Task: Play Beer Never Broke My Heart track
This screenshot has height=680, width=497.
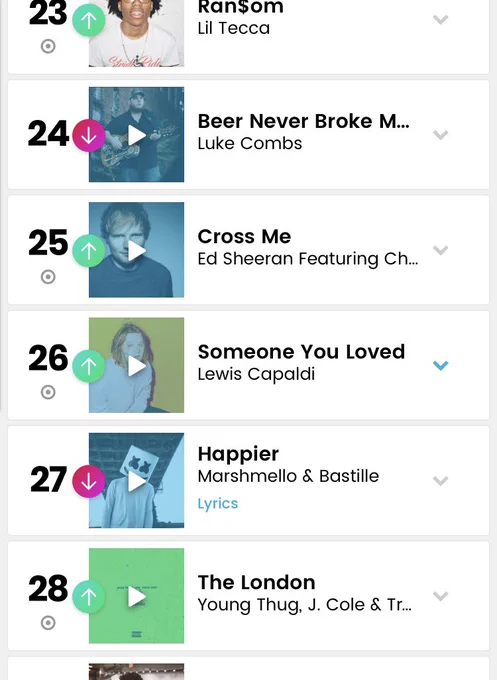Action: (x=137, y=135)
